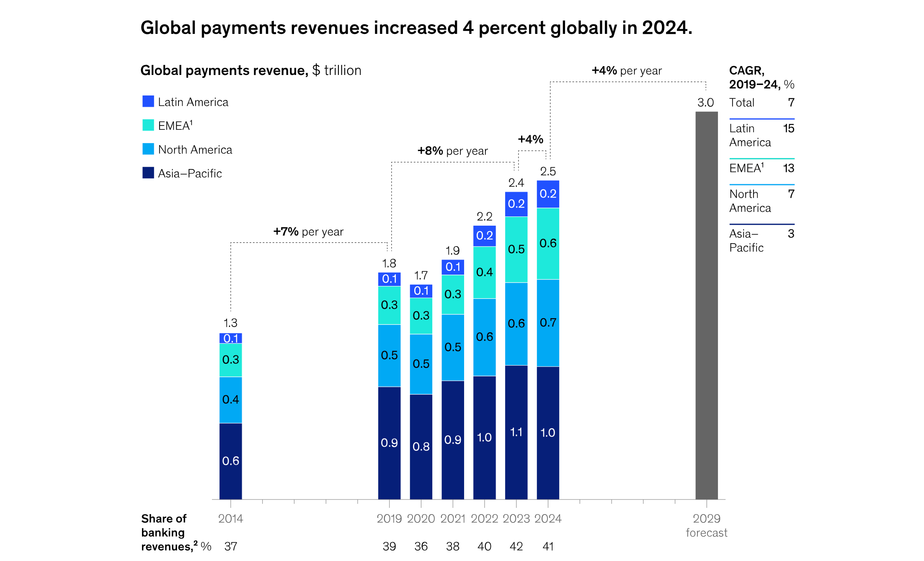Click the Asia-Pacific legend marker
Image resolution: width=924 pixels, height=561 pixels.
tap(147, 173)
